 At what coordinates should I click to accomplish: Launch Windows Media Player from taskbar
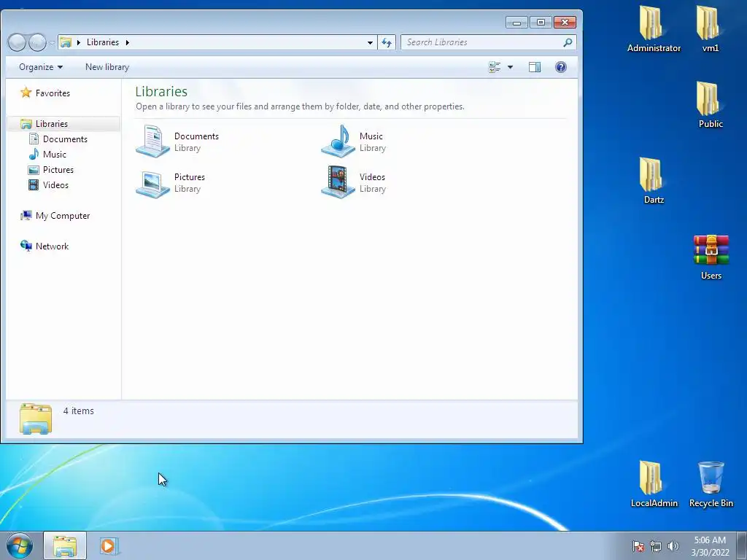[x=108, y=545]
